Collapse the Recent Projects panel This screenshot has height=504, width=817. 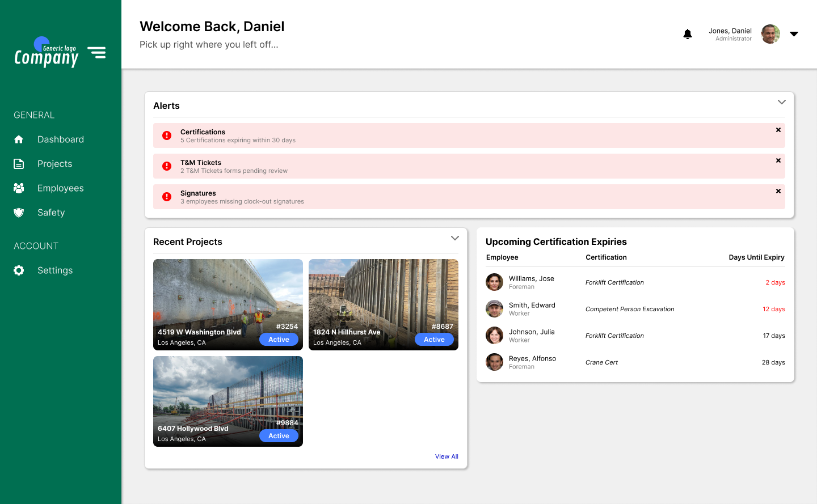coord(455,238)
